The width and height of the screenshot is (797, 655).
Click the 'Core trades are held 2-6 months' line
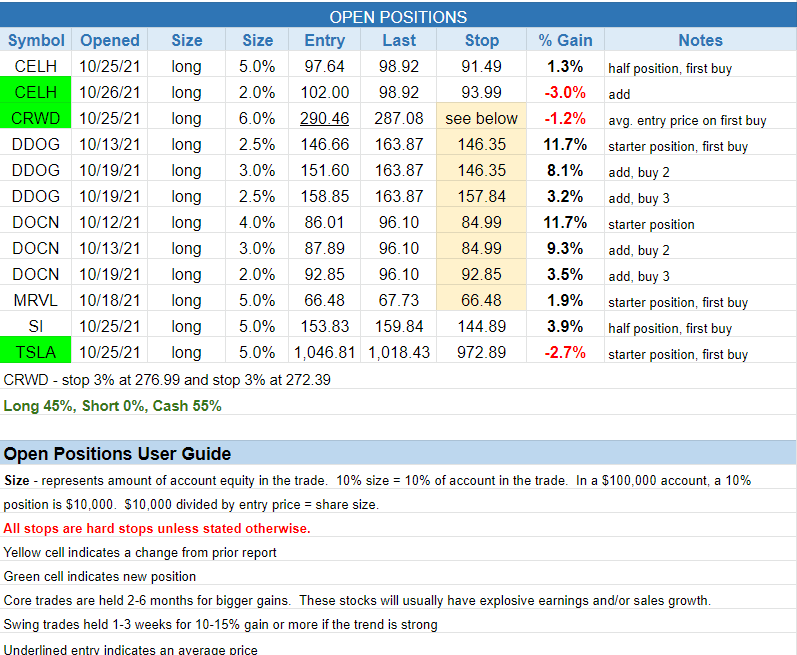coord(357,600)
